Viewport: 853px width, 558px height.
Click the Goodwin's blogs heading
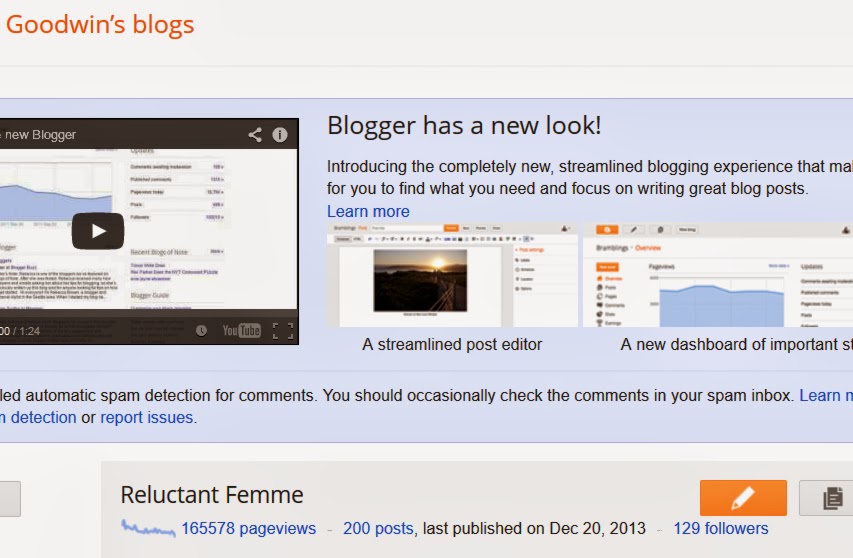click(100, 24)
